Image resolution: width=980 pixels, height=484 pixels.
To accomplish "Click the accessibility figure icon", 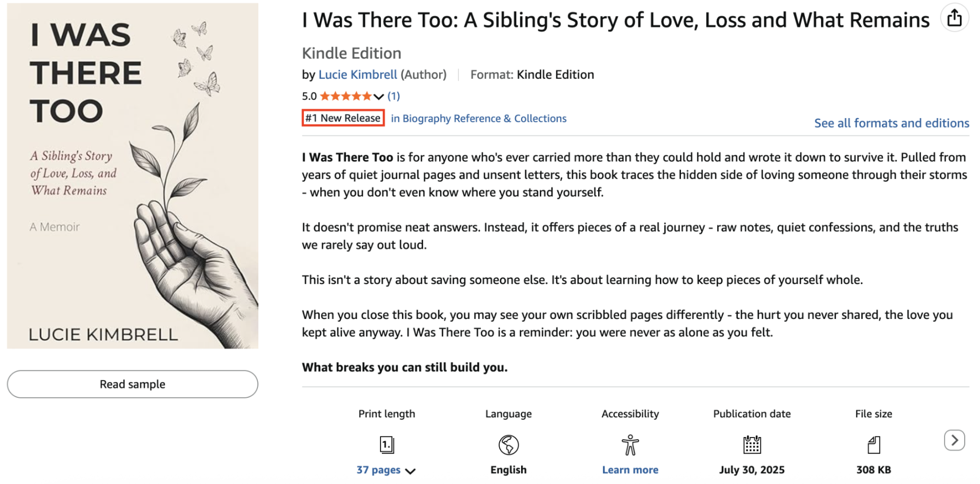I will click(x=630, y=445).
